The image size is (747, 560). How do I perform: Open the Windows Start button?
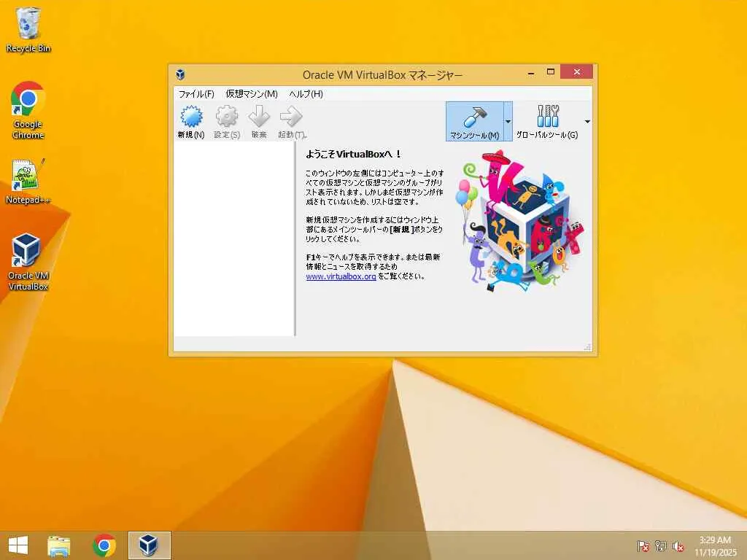point(18,545)
